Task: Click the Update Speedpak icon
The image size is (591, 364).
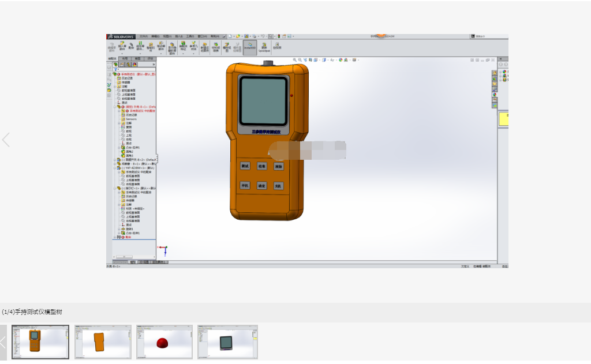Action: 264,46
